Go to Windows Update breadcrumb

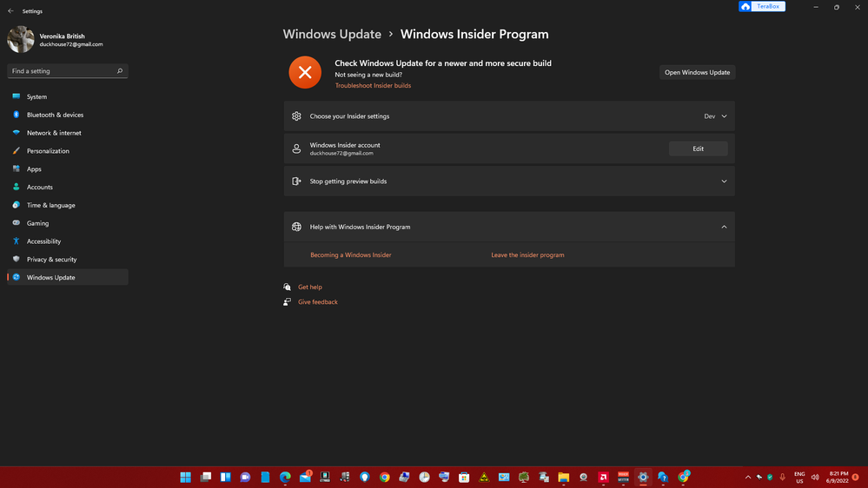pos(332,35)
